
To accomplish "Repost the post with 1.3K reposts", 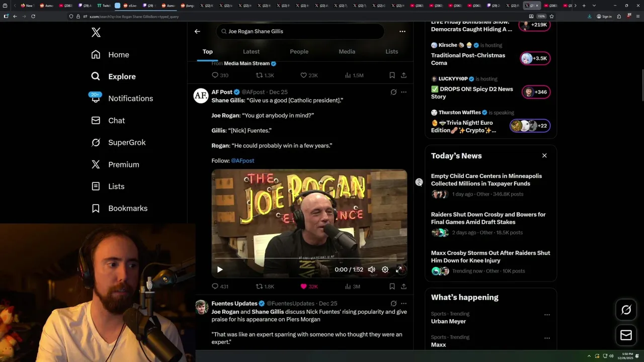I will point(265,75).
